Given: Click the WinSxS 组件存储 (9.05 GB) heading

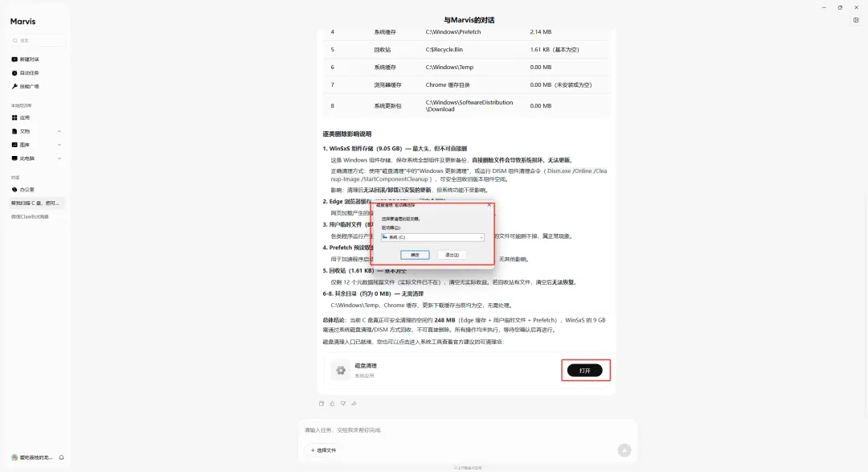Looking at the screenshot, I should pyautogui.click(x=395, y=149).
